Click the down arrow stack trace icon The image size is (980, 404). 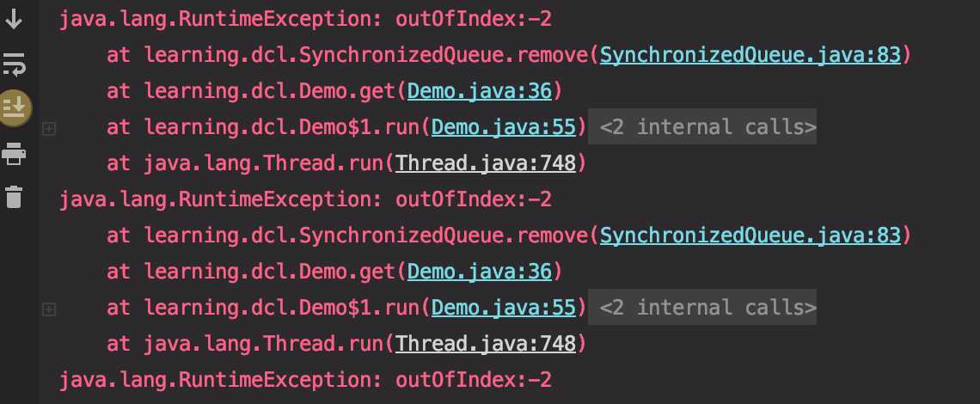(x=14, y=19)
